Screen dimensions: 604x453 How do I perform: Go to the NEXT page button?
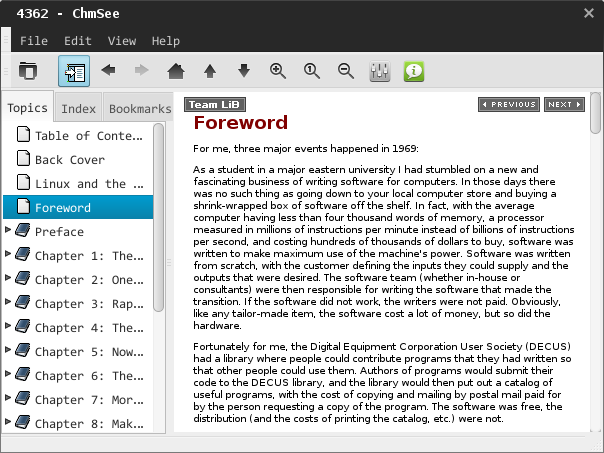(564, 104)
